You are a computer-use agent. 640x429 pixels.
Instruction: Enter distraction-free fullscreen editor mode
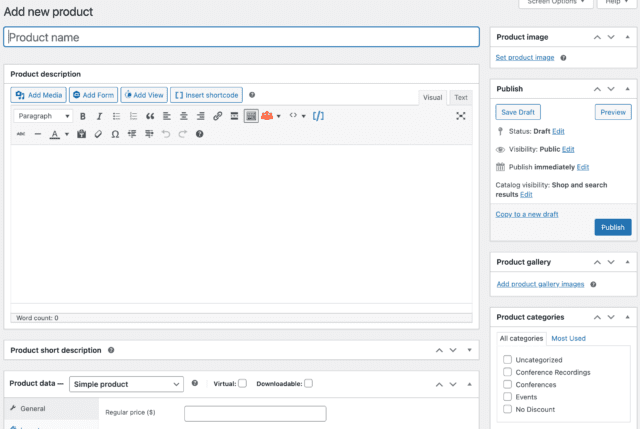pos(461,116)
